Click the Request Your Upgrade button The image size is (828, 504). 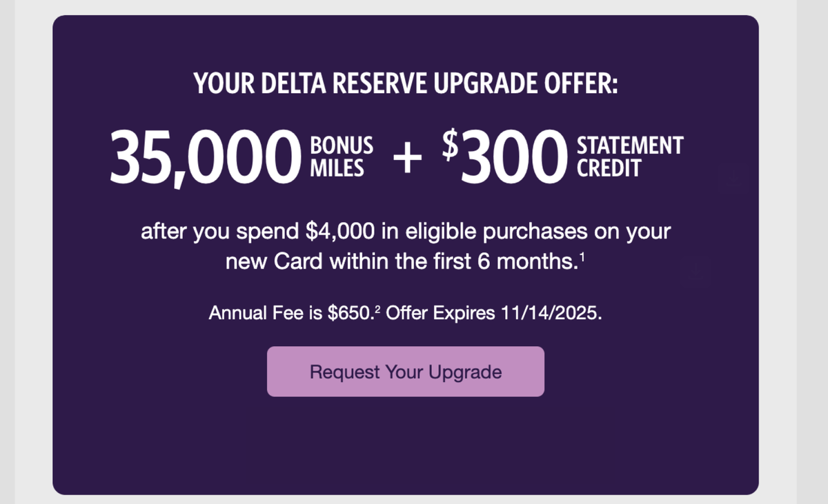406,372
